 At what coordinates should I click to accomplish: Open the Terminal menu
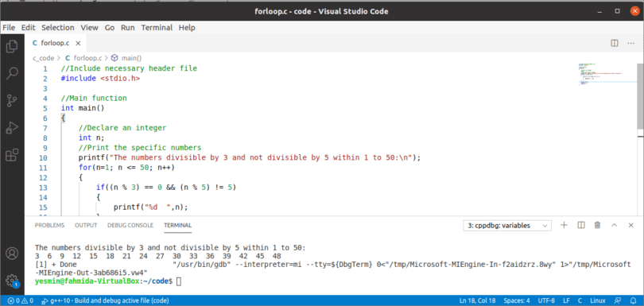pos(157,28)
